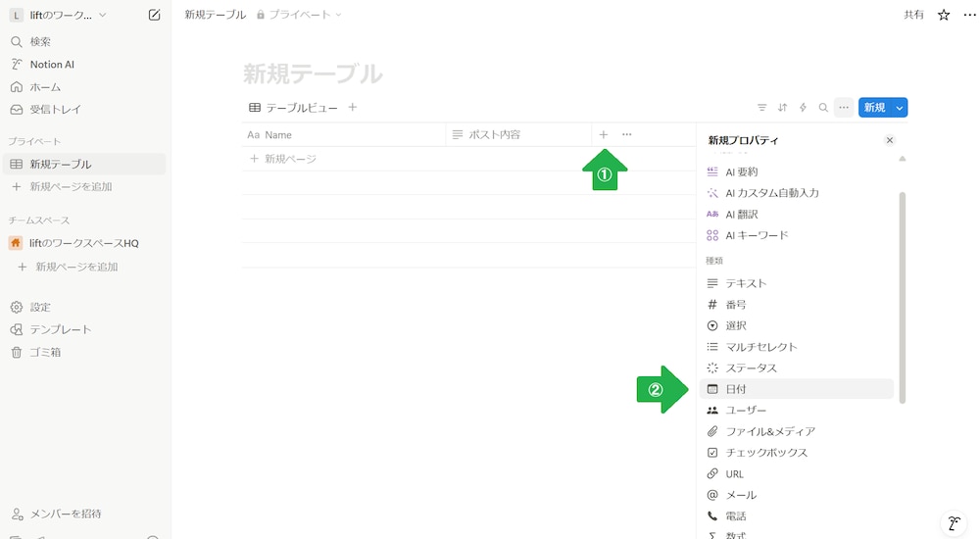Click the filter icon in the table toolbar
Image resolution: width=980 pixels, height=539 pixels.
tap(761, 108)
